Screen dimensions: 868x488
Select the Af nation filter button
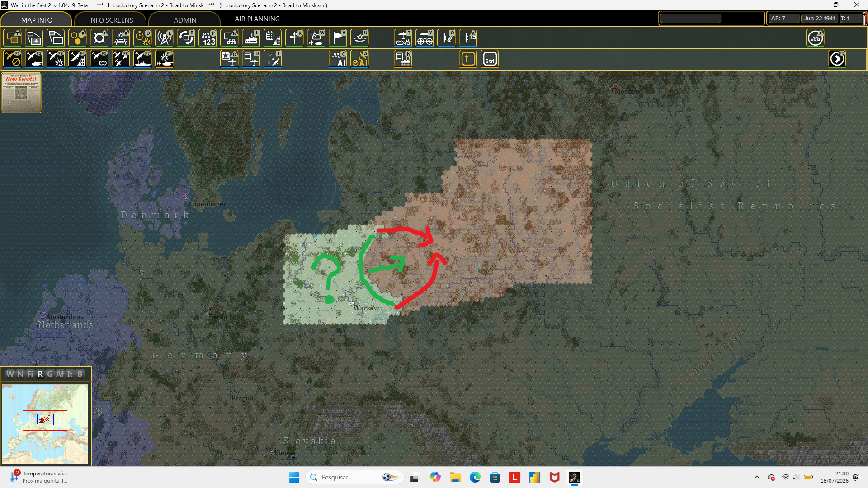60,374
